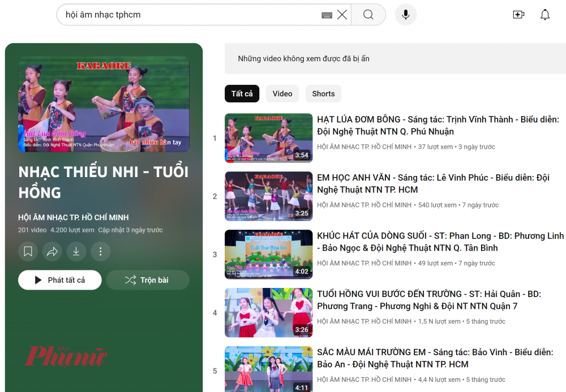This screenshot has height=392, width=566.
Task: Click the title 'TUỔI HỒNG VUI BƯỚC ĐẾN TRƯỜNG'
Action: pyautogui.click(x=429, y=300)
